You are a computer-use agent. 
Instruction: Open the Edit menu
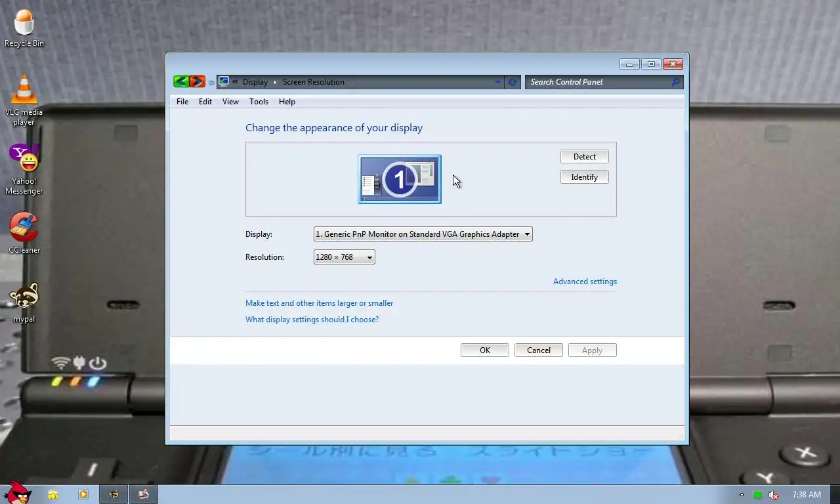click(205, 102)
